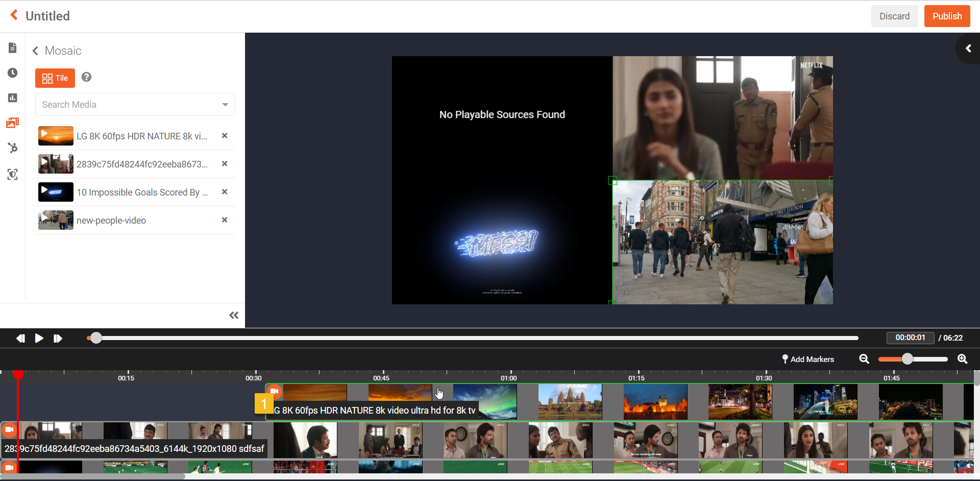Publish the video project

pyautogui.click(x=947, y=16)
